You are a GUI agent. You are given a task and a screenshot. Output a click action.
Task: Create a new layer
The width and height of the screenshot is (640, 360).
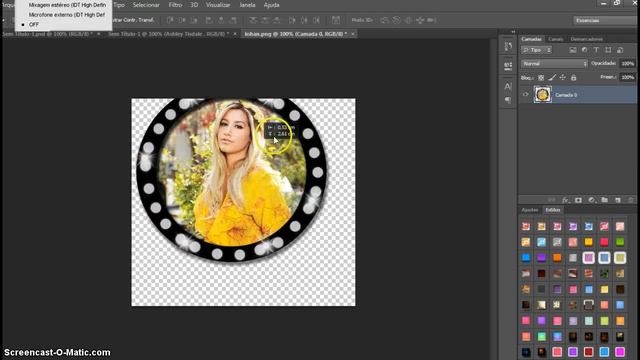tap(618, 200)
